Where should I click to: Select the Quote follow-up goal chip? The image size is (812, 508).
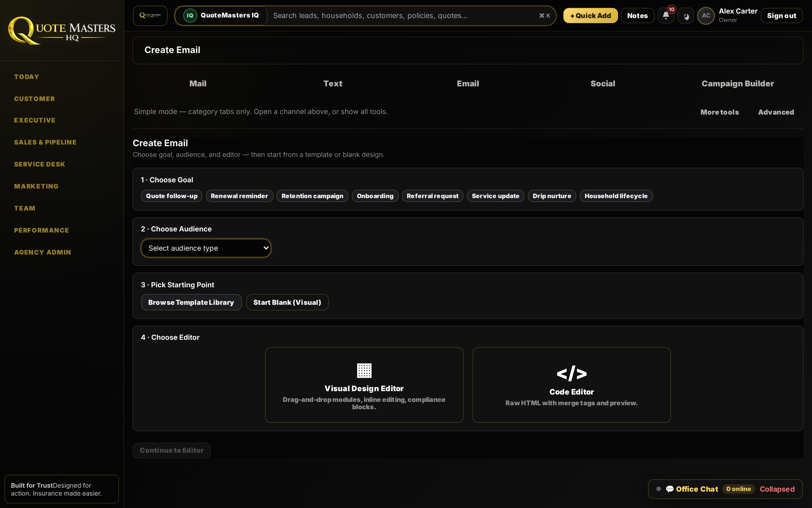point(172,196)
